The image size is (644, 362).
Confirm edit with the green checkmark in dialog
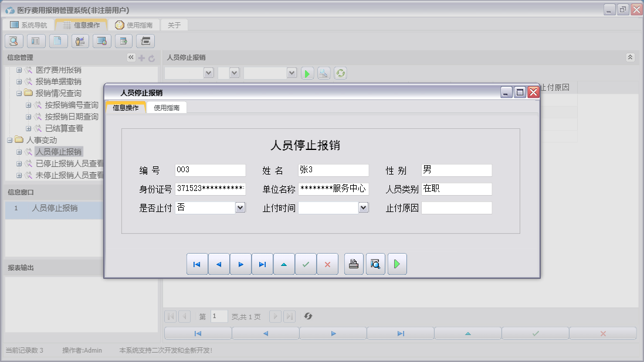click(x=306, y=264)
